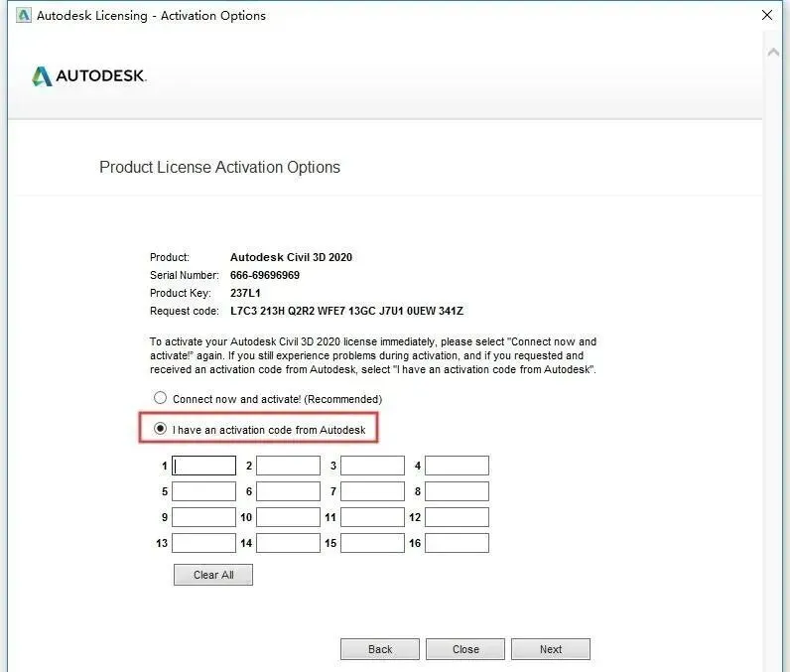Click activation code field 8
790x672 pixels.
(457, 491)
